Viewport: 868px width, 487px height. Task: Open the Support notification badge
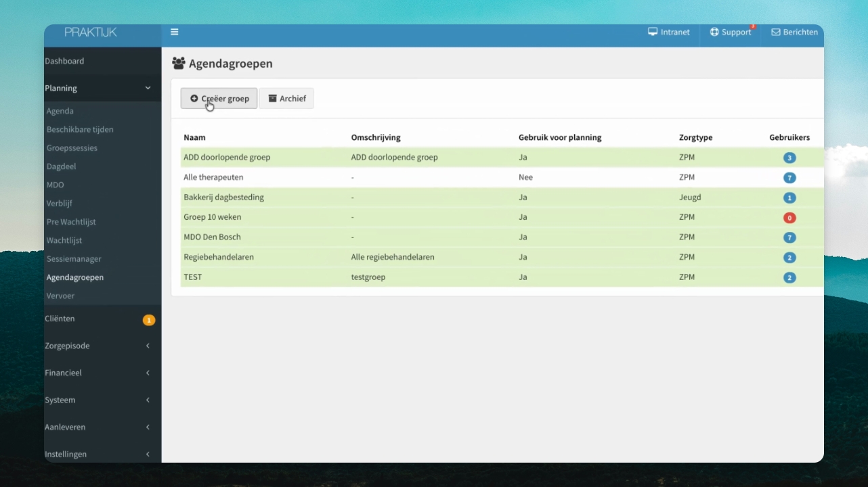click(x=753, y=26)
